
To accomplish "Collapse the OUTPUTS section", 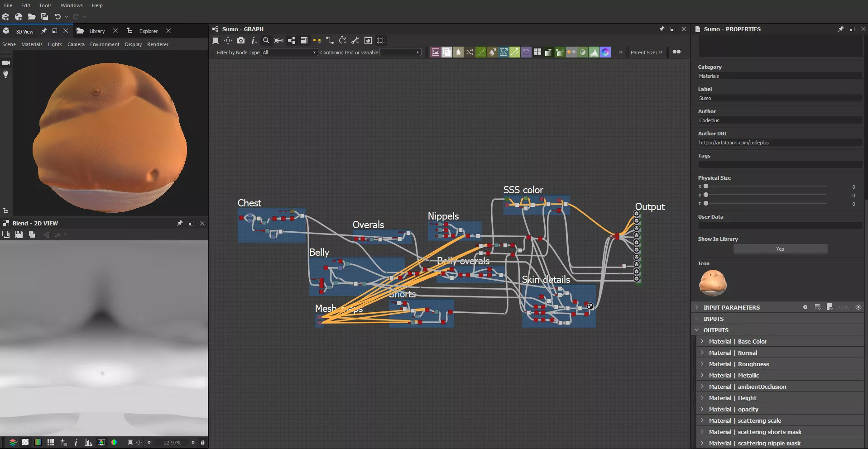I will point(697,330).
